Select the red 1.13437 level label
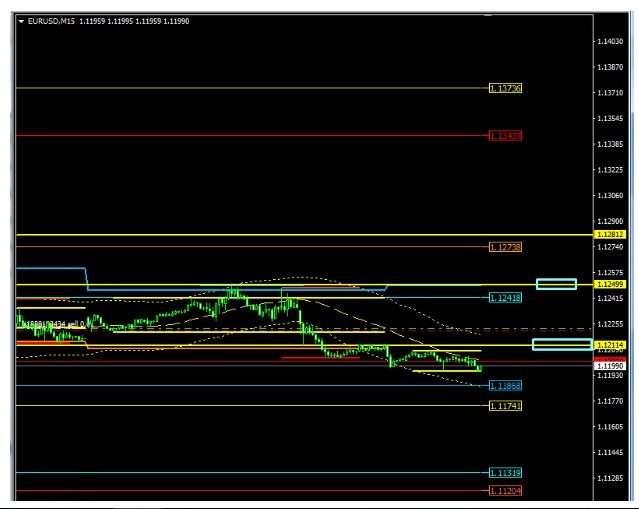Viewport: 639px width, 509px height. point(505,135)
